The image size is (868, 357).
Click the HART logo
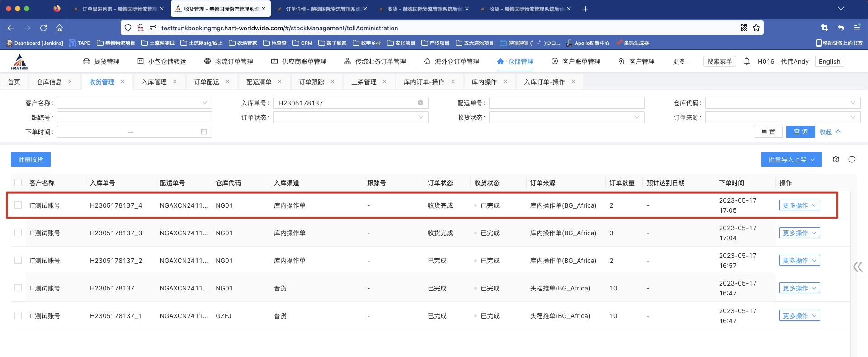click(19, 62)
